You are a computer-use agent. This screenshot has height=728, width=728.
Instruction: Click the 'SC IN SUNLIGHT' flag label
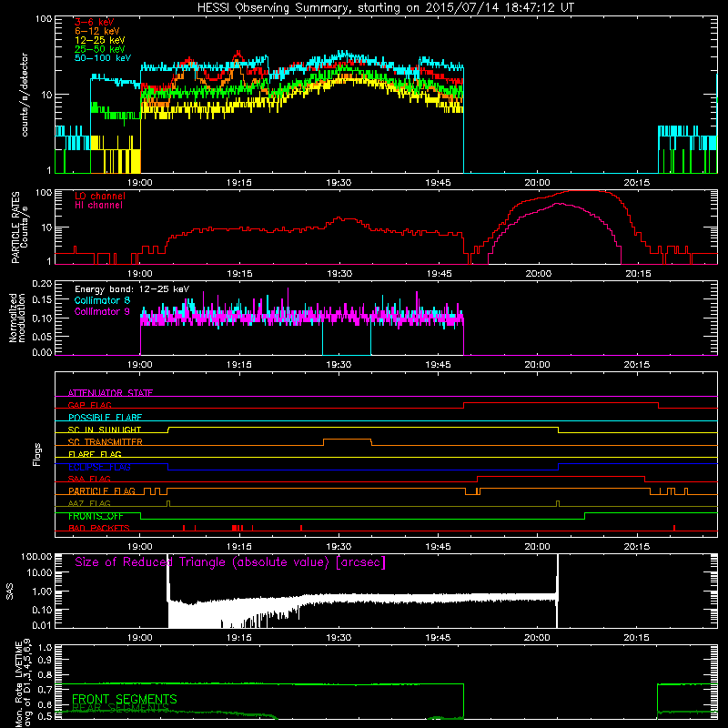coord(105,430)
